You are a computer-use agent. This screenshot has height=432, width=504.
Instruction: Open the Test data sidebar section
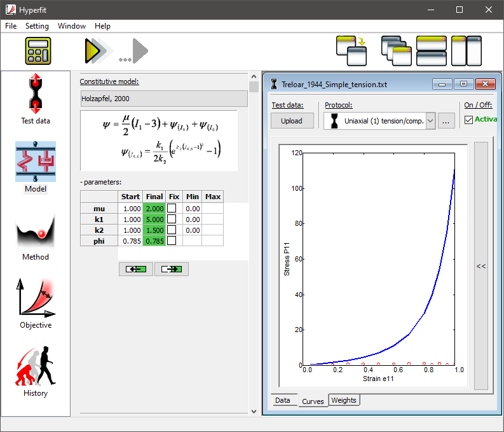pos(36,99)
